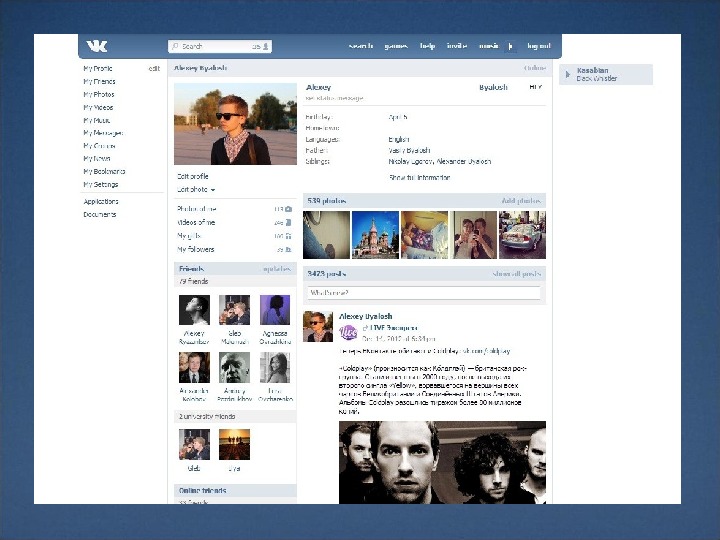
Task: Click the VK logo icon
Action: tap(97, 46)
